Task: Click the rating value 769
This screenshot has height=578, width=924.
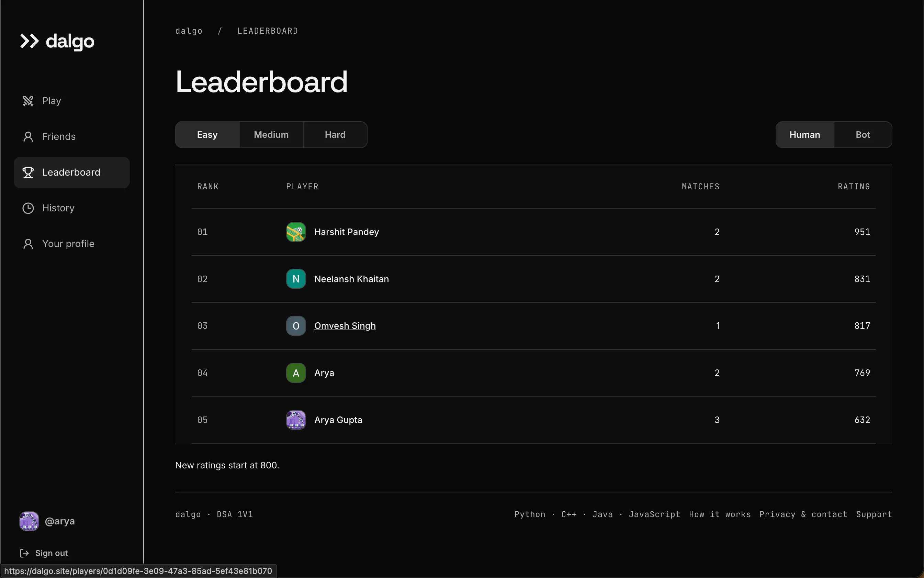Action: tap(862, 373)
